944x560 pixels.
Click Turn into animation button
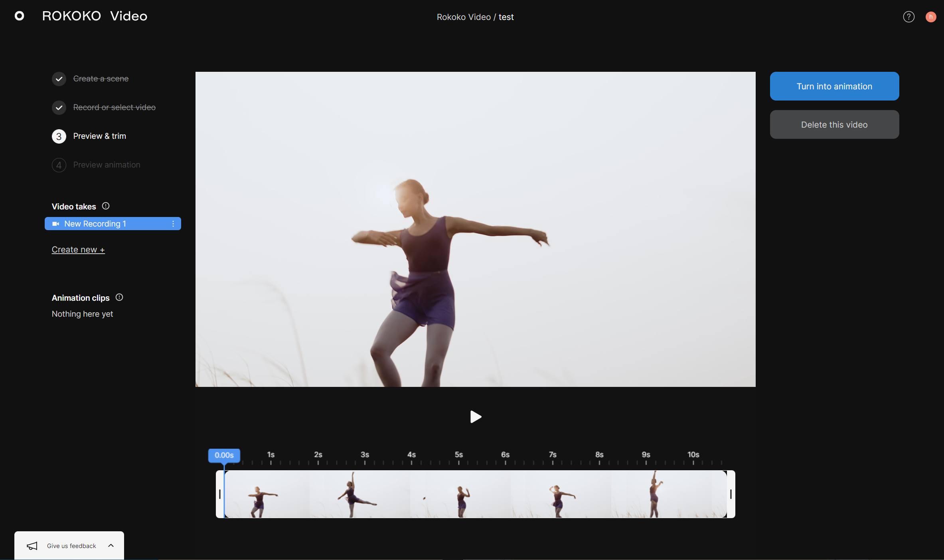834,86
